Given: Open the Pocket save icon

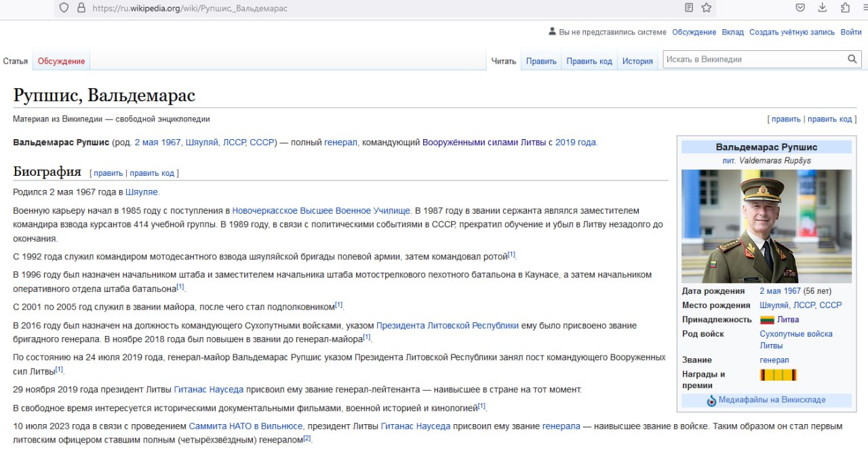Looking at the screenshot, I should click(800, 8).
